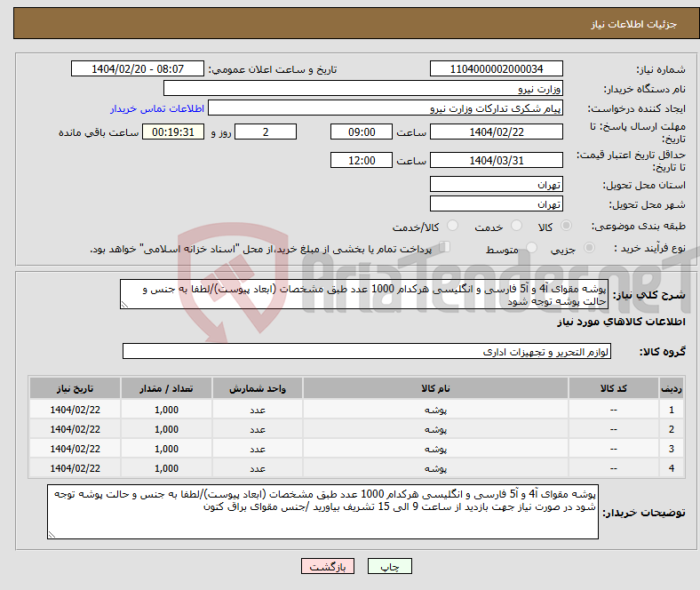Viewport: 700px width, 590px height.
Task: Click پوشه item name in row 4
Action: click(435, 468)
